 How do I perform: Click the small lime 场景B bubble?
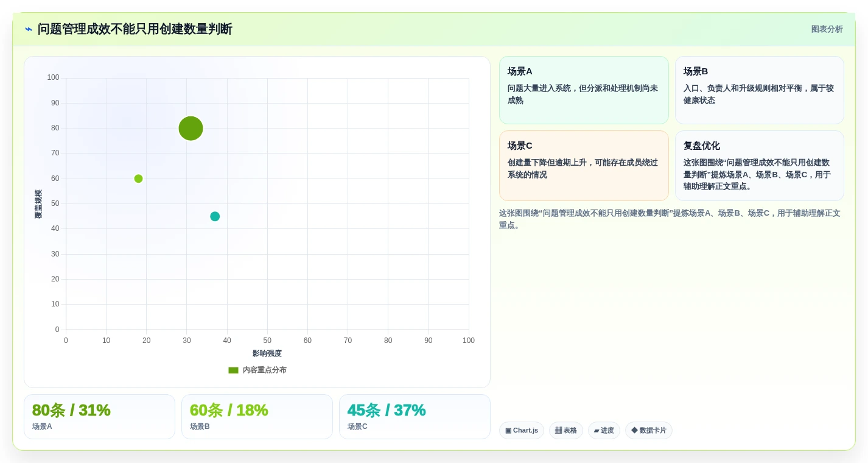(138, 178)
